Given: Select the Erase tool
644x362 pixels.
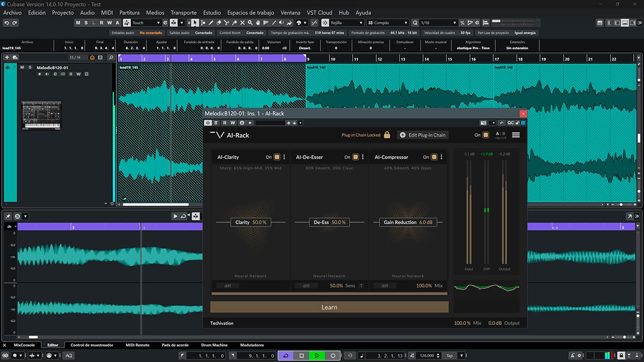Looking at the screenshot, I should tap(219, 23).
